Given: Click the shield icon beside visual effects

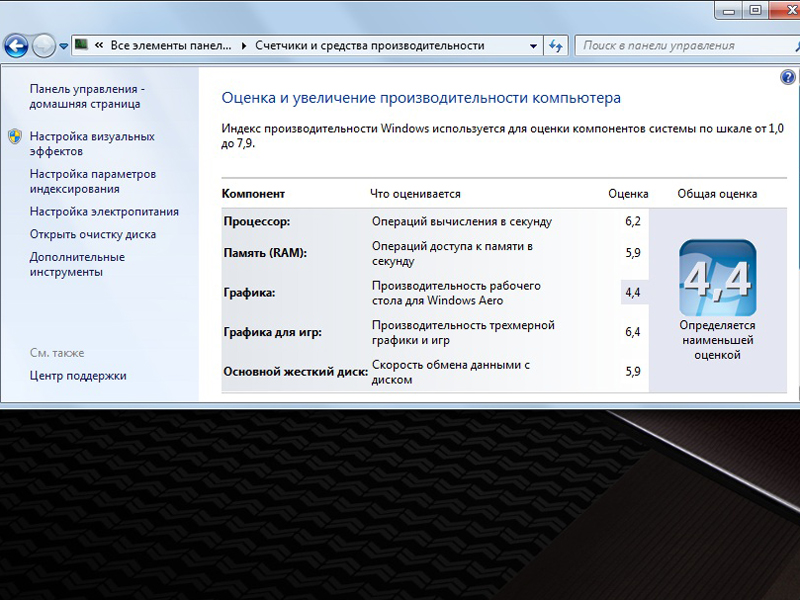Looking at the screenshot, I should [x=15, y=136].
